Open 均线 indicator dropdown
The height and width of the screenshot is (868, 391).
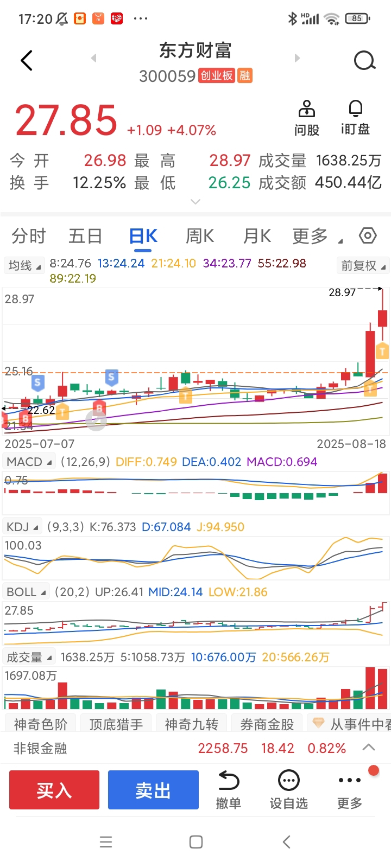click(24, 265)
